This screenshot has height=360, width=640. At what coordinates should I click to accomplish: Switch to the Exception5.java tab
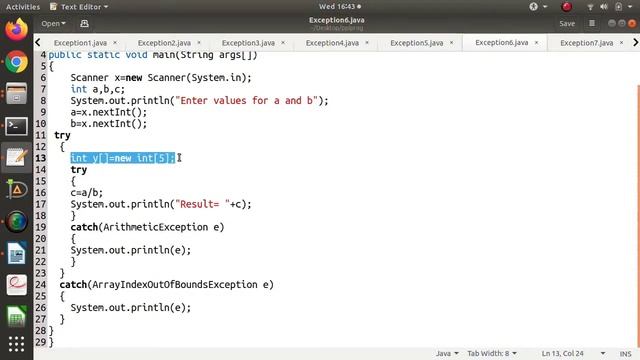pyautogui.click(x=417, y=43)
